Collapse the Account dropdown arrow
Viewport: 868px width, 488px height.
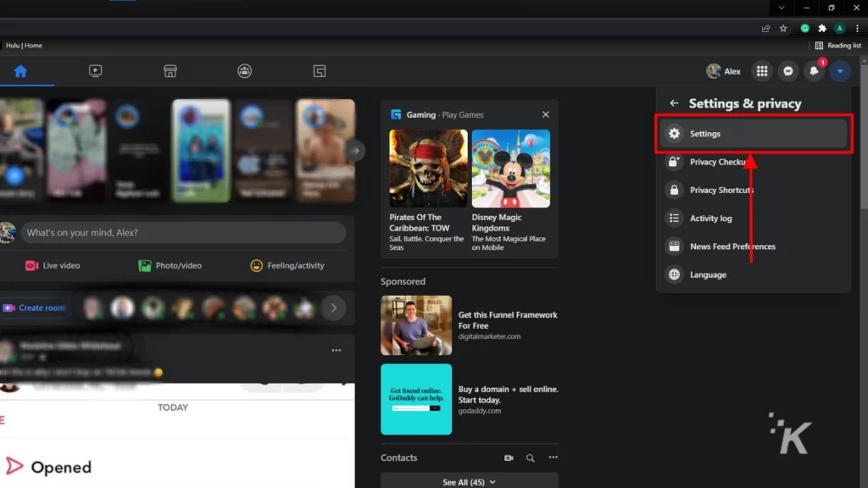coord(840,71)
